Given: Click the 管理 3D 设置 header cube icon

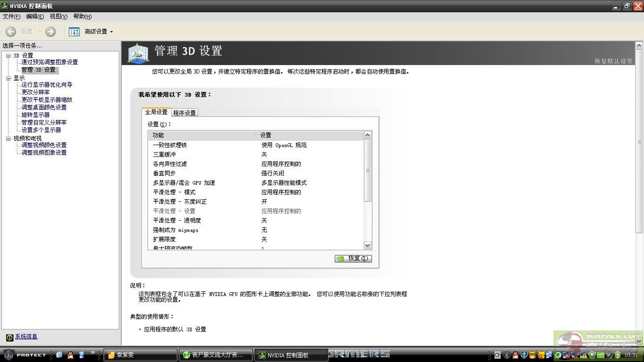Looking at the screenshot, I should [138, 53].
